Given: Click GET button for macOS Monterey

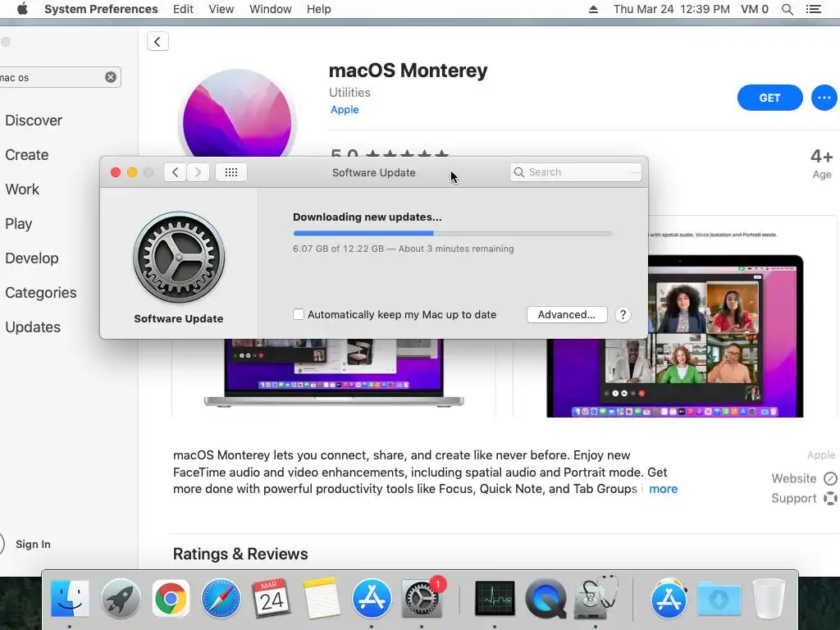Looking at the screenshot, I should click(769, 98).
